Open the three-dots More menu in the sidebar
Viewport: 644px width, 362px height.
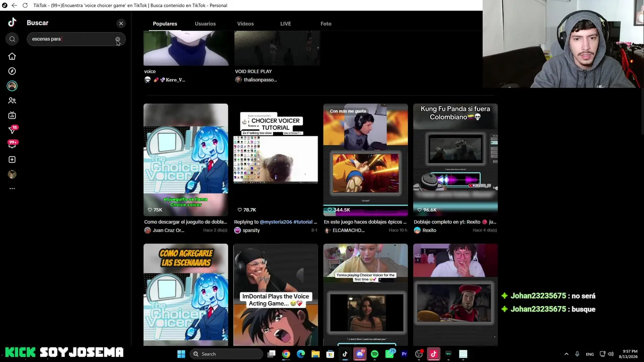point(12,189)
